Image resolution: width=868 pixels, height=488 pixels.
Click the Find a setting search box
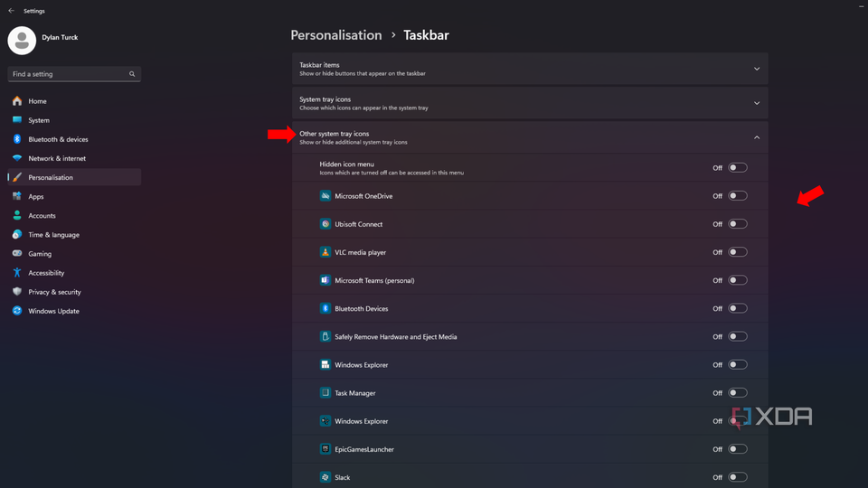[69, 74]
